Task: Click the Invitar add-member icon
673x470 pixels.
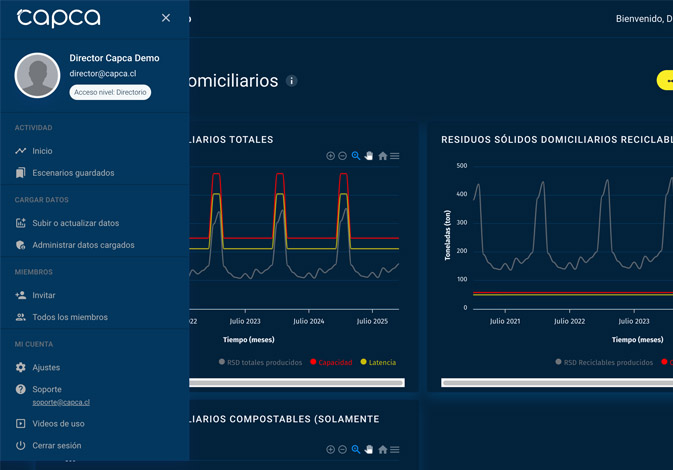Action: pos(21,295)
